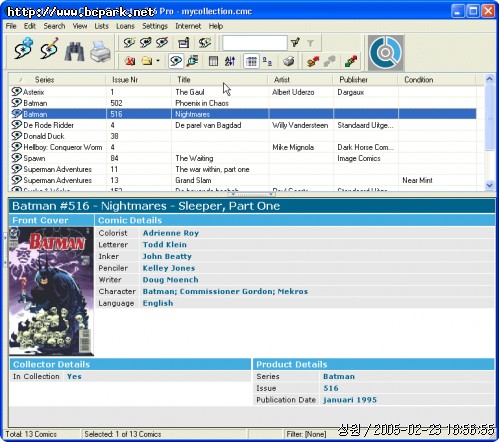The image size is (500, 442).
Task: Click the sort A-Z icon
Action: pos(230,61)
